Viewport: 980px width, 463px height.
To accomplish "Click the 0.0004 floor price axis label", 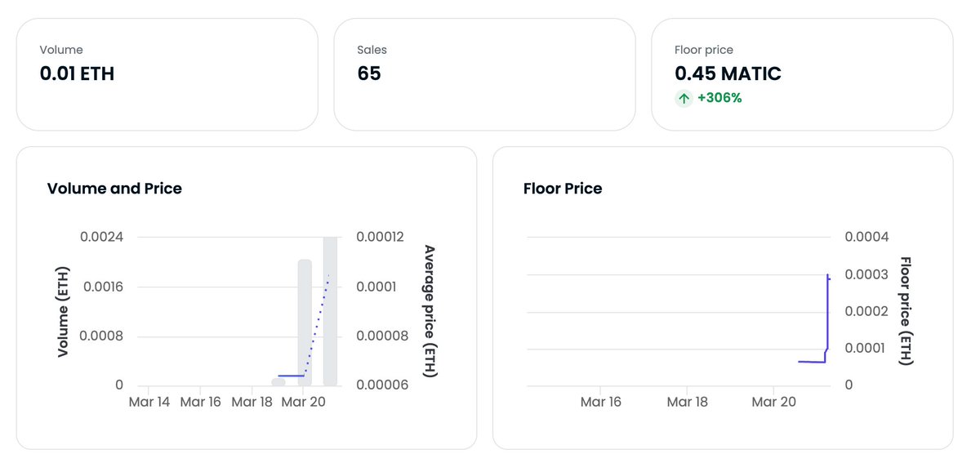I will point(866,237).
